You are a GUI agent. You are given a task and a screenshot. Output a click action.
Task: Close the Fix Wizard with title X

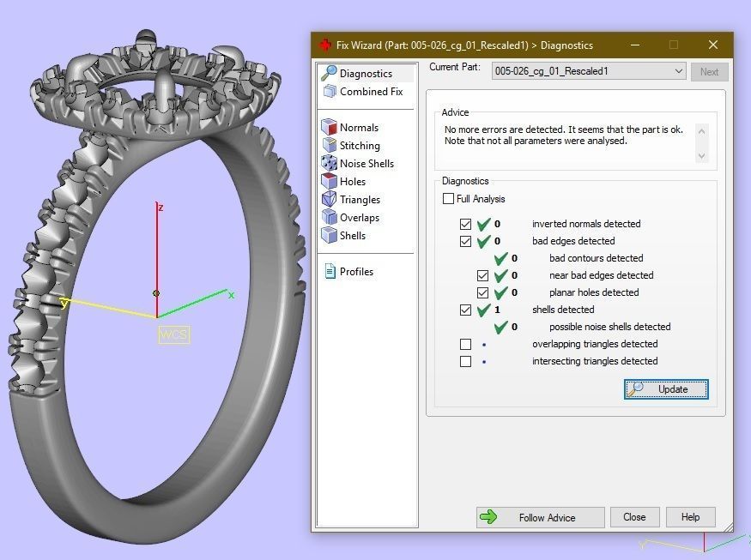712,45
